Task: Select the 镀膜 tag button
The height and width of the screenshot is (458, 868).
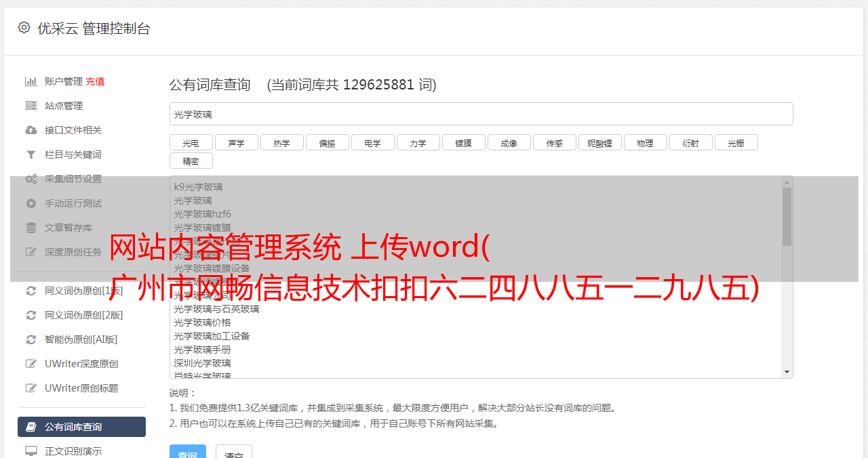Action: [463, 142]
